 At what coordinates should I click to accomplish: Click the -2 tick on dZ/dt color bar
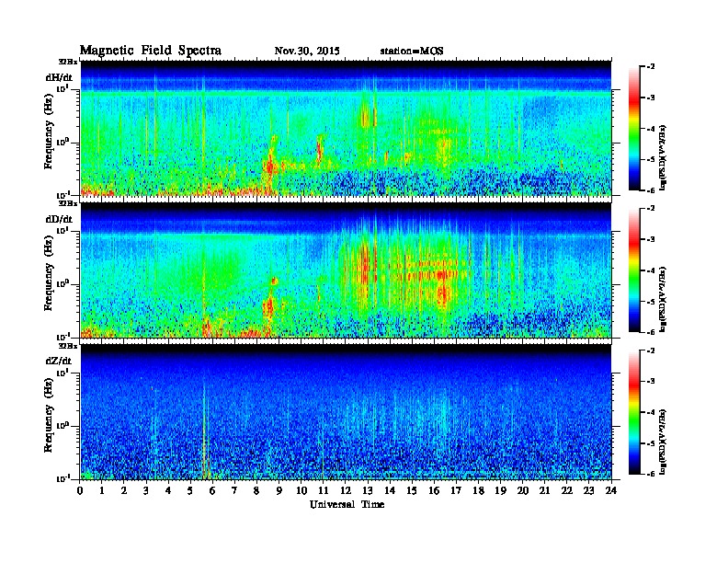651,350
